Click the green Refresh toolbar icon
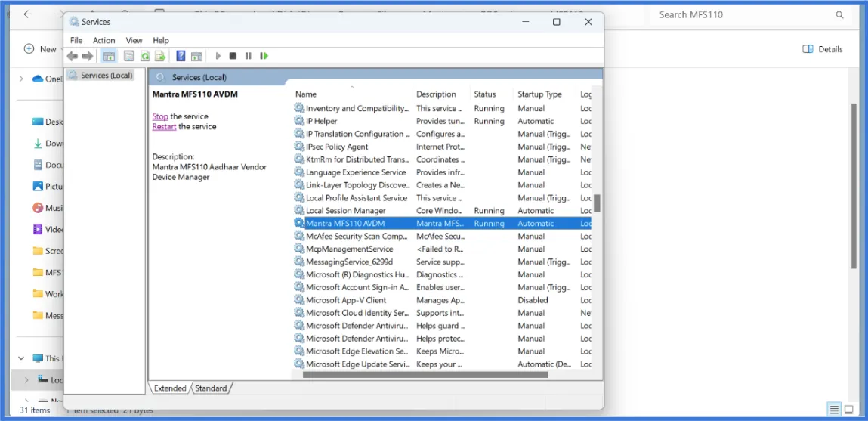This screenshot has height=421, width=868. point(144,56)
